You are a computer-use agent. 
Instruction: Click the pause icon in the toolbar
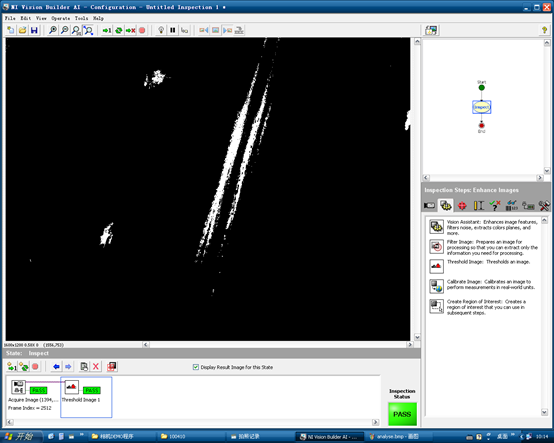[x=172, y=30]
